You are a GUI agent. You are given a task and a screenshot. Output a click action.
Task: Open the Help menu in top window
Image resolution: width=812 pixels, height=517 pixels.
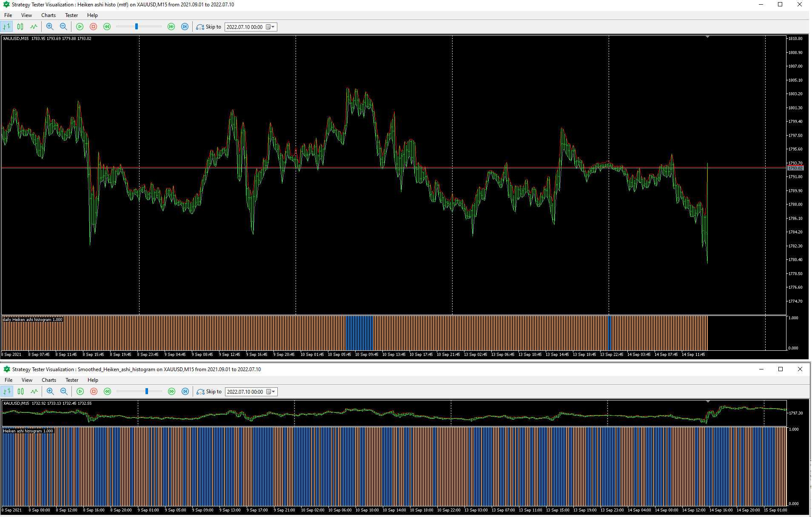[x=92, y=15]
